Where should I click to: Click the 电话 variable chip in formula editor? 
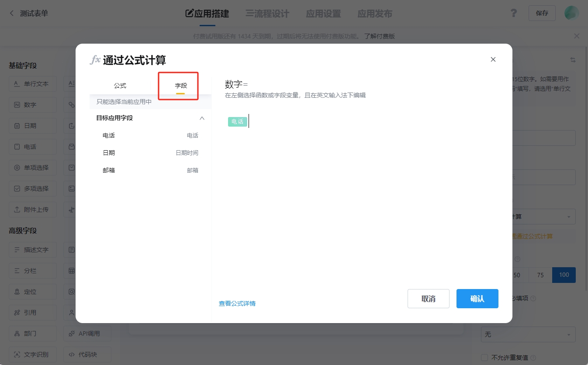pyautogui.click(x=237, y=121)
